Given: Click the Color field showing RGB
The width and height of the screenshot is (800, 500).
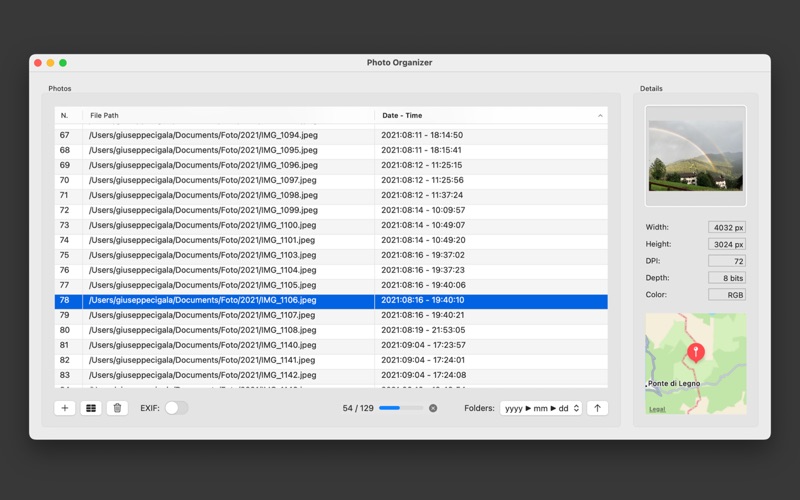Looking at the screenshot, I should point(727,295).
